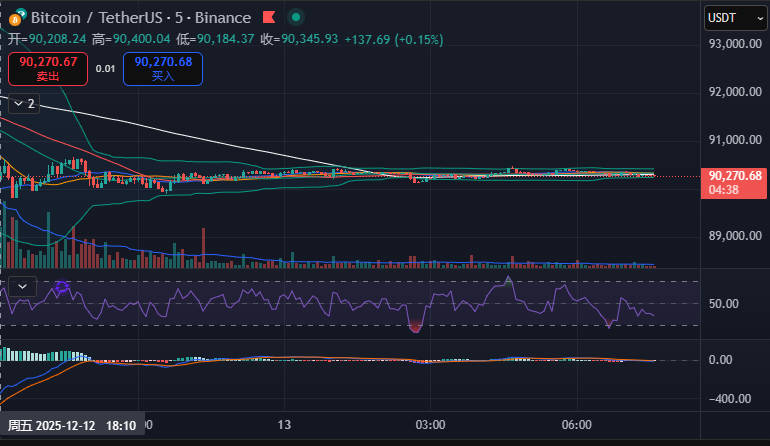Click the purple RSI divergence marker
Screen dimensions: 770x446
63,287
